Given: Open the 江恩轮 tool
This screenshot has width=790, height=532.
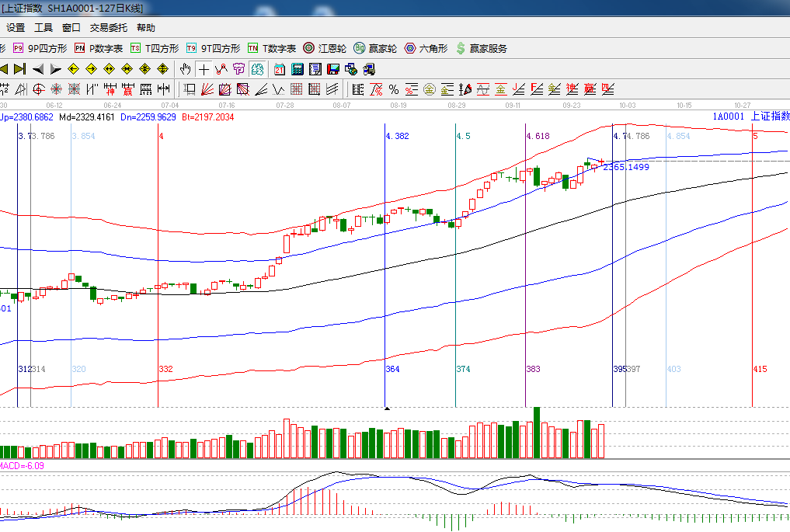Looking at the screenshot, I should click(x=325, y=48).
